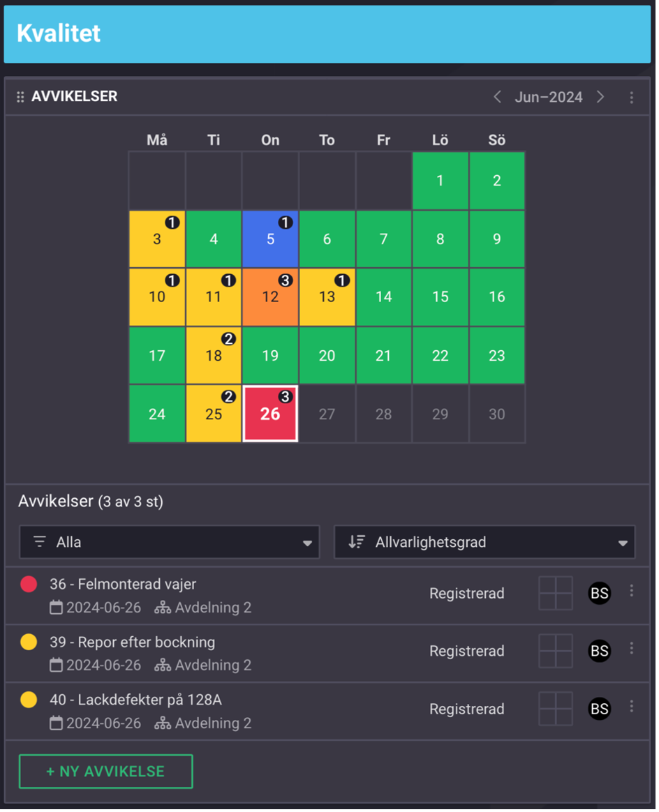Open more options for Lackdefekter på 128A
The width and height of the screenshot is (659, 812).
pyautogui.click(x=632, y=707)
